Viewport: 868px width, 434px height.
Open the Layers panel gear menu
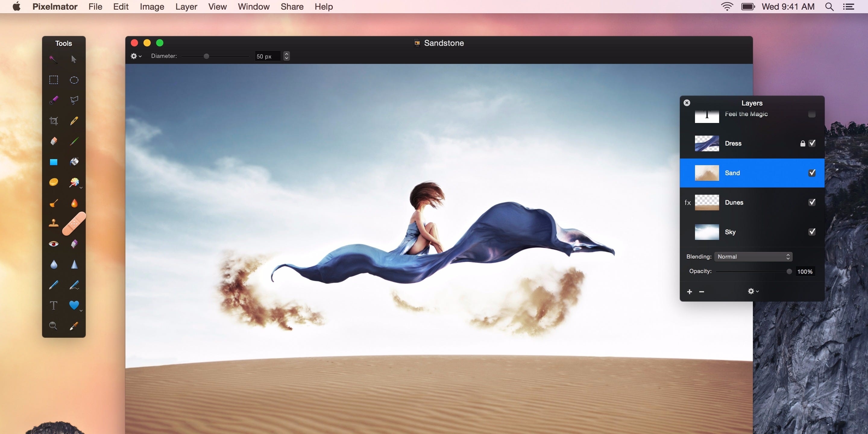coord(753,291)
